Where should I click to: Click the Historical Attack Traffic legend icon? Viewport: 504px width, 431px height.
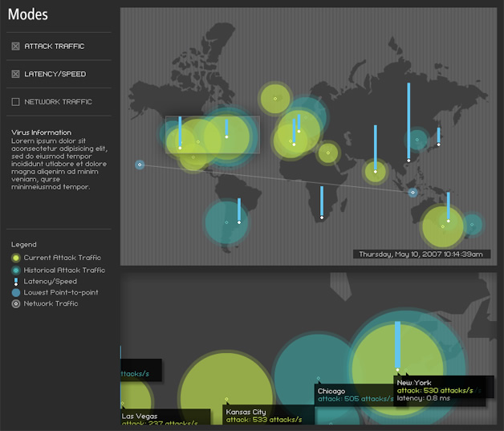(16, 270)
